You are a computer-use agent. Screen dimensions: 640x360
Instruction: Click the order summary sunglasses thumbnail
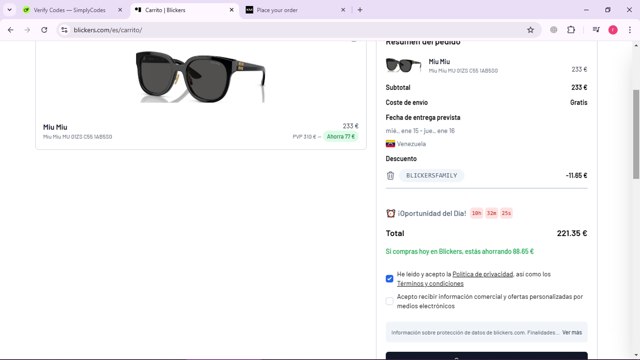coord(403,65)
